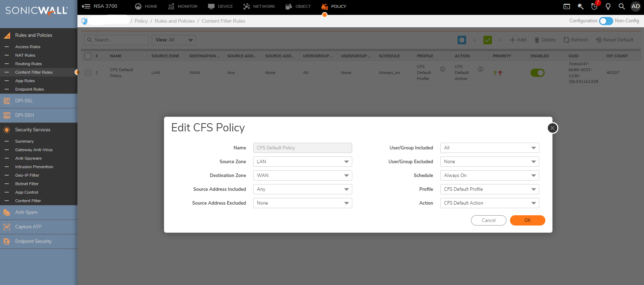
Task: Click the wizard pin icon in header
Action: tap(580, 6)
